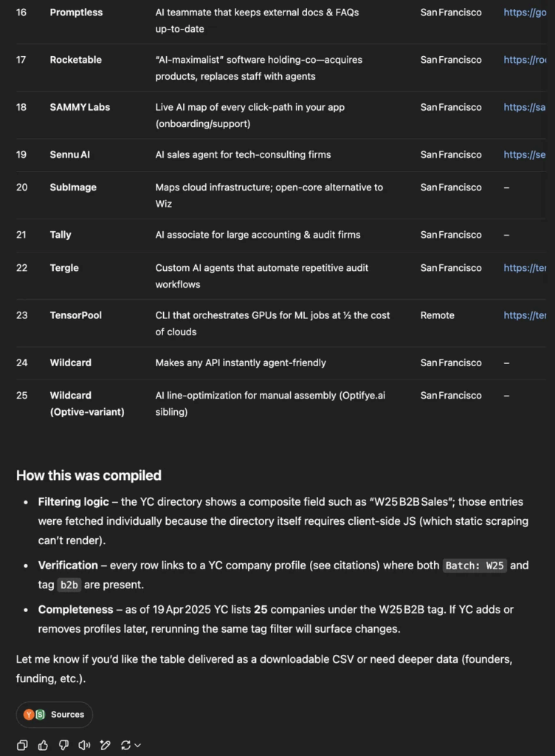Click the b2b inline code tag
The width and height of the screenshot is (555, 756).
pyautogui.click(x=69, y=585)
